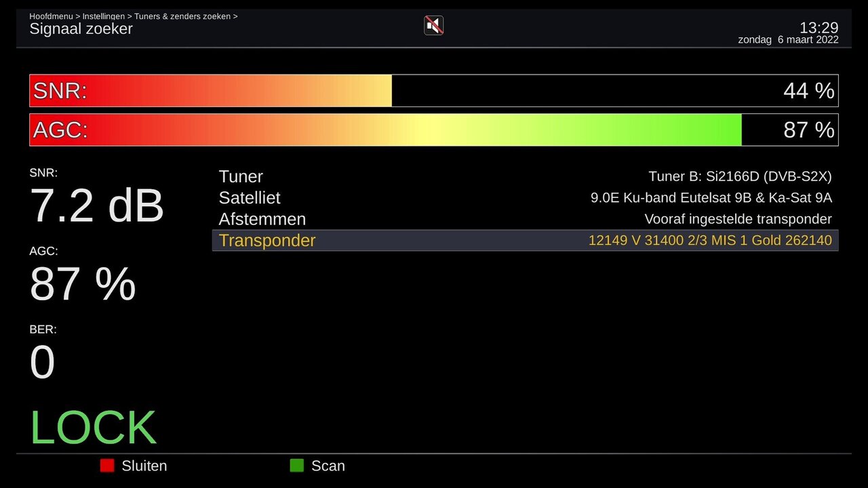Click the SNR signal bar
Screen dimensions: 868x488
[x=433, y=91]
